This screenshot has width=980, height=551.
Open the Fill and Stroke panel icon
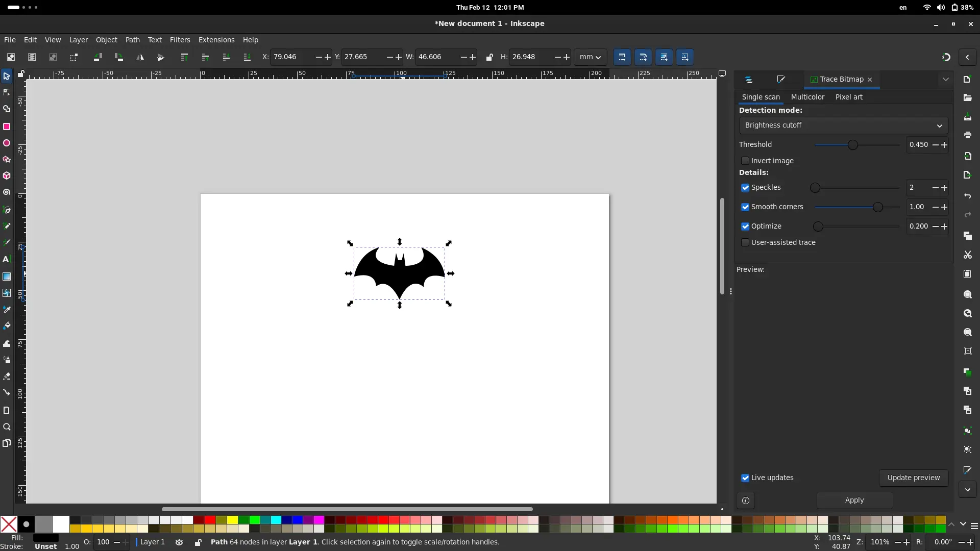(781, 80)
